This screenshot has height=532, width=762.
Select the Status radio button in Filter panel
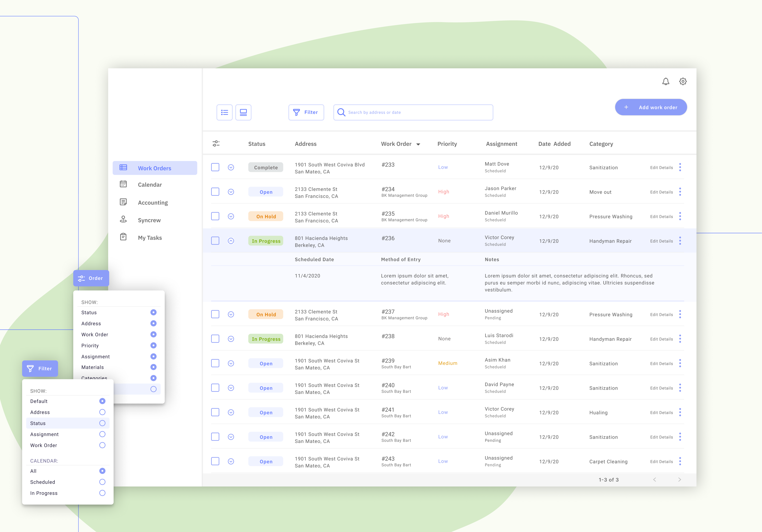click(102, 423)
